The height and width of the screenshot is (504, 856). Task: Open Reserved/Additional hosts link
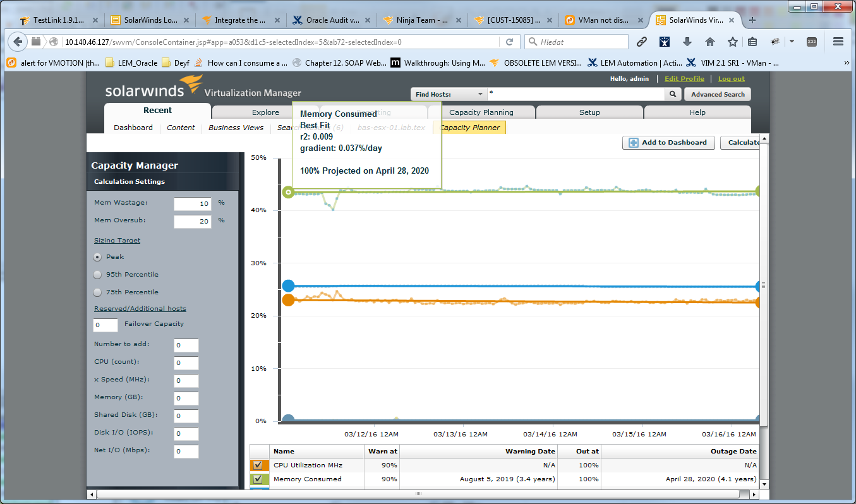click(x=140, y=309)
